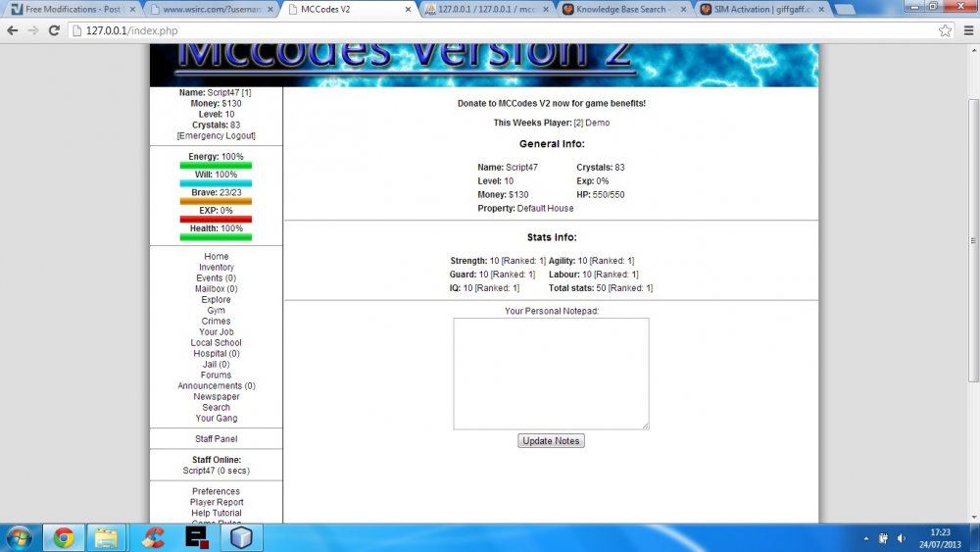
Task: Click the Update Notes button
Action: tap(551, 441)
